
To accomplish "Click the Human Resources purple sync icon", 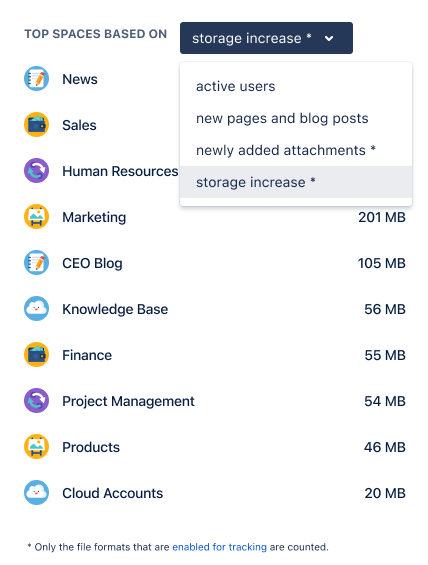I will pos(36,170).
